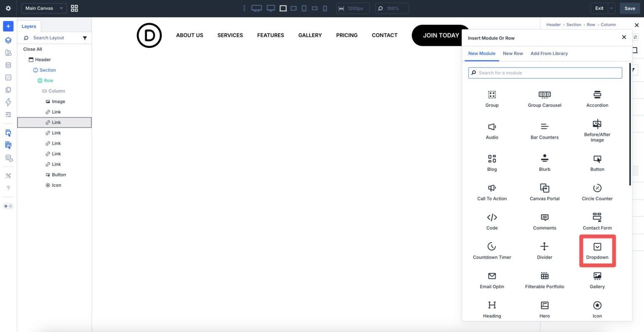The width and height of the screenshot is (644, 332).
Task: Focus the Search for a module field
Action: click(545, 73)
